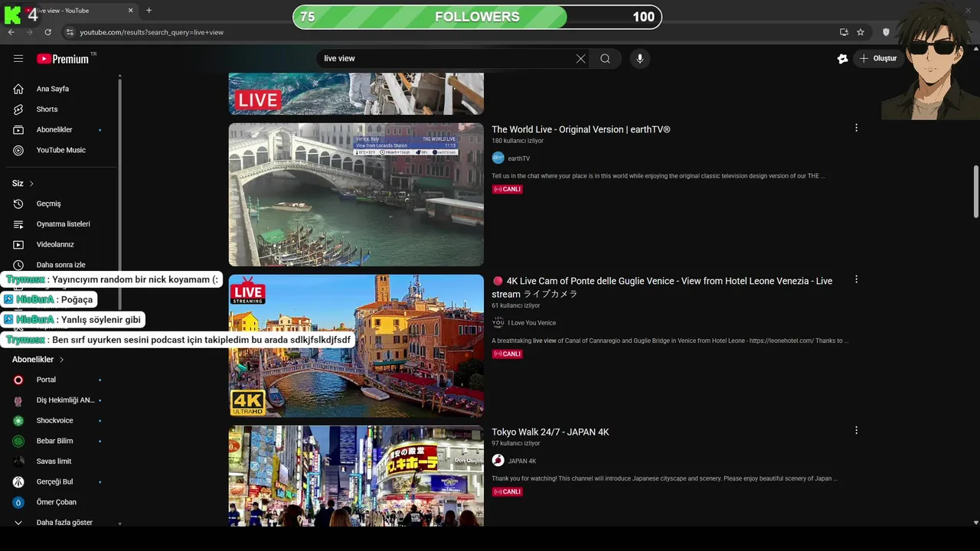
Task: Bookmark this page with the star icon
Action: [x=861, y=32]
